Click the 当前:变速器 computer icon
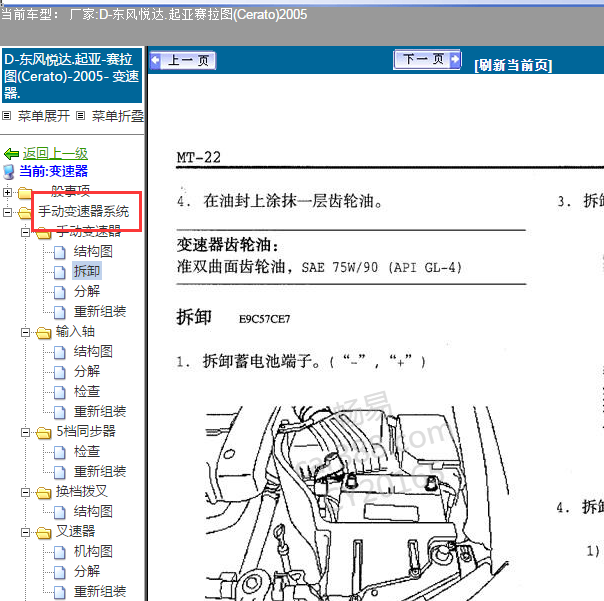The height and width of the screenshot is (601, 604). tap(8, 172)
